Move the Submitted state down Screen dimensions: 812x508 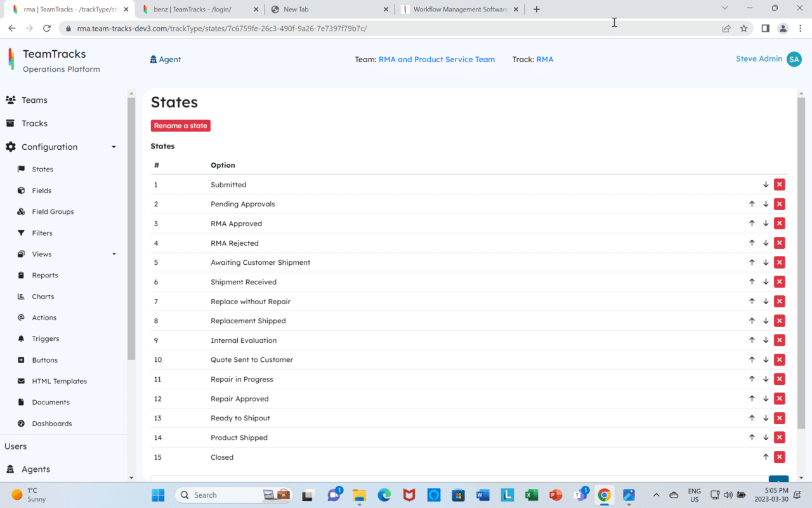pyautogui.click(x=766, y=185)
